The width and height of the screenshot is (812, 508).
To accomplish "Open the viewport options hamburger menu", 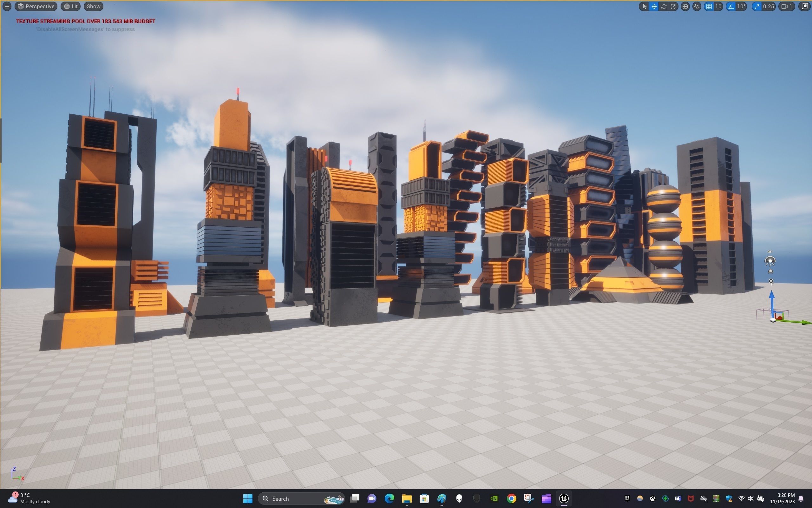I will [x=7, y=6].
